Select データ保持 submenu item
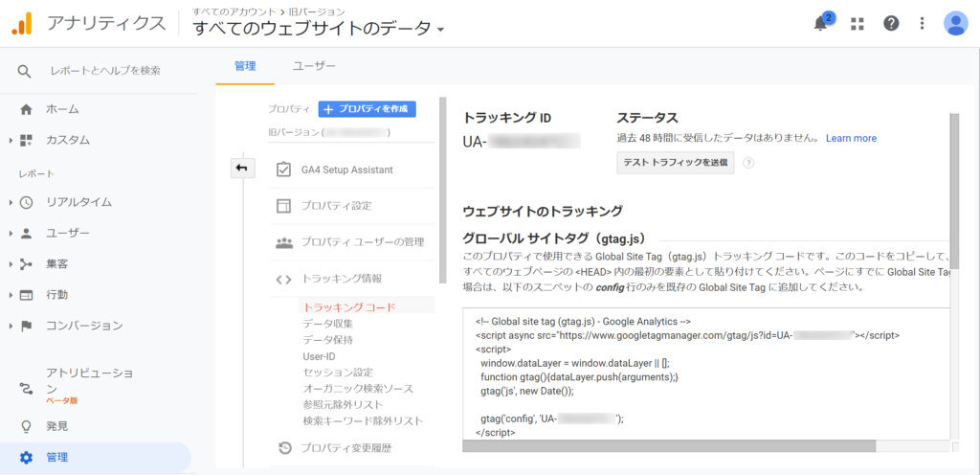Image resolution: width=980 pixels, height=475 pixels. click(x=328, y=340)
